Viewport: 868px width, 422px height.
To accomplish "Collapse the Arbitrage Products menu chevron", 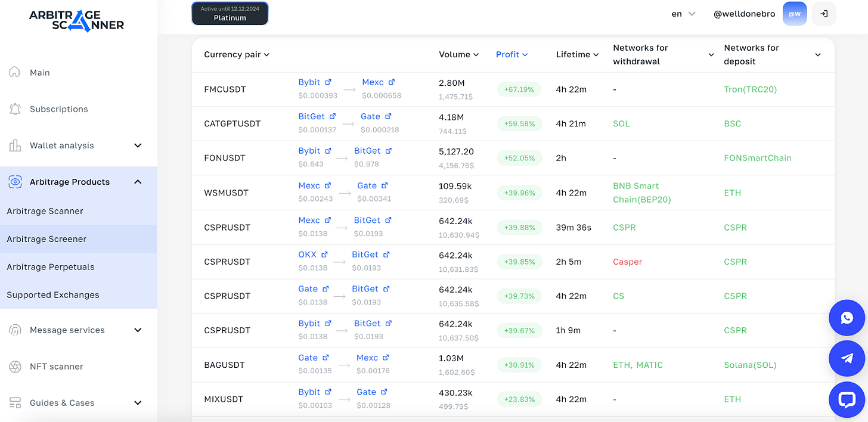I will point(138,182).
